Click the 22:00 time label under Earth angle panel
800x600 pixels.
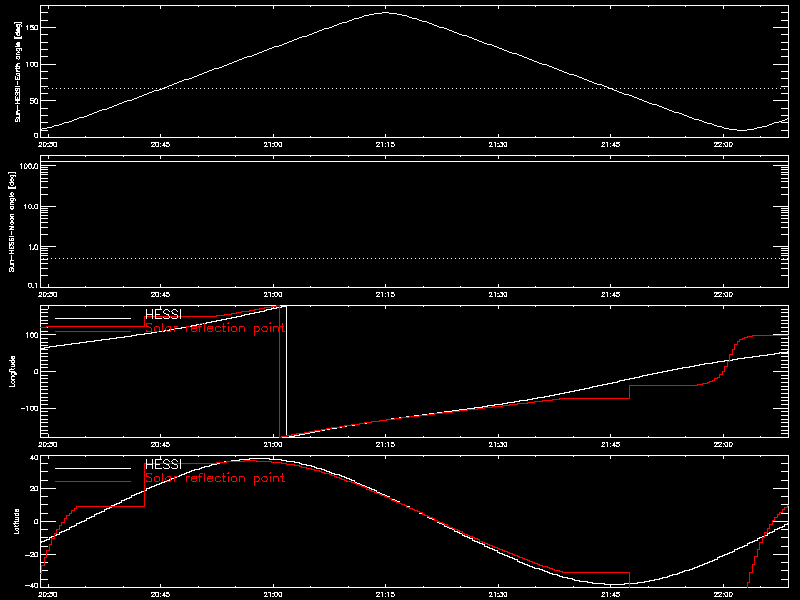(x=723, y=144)
